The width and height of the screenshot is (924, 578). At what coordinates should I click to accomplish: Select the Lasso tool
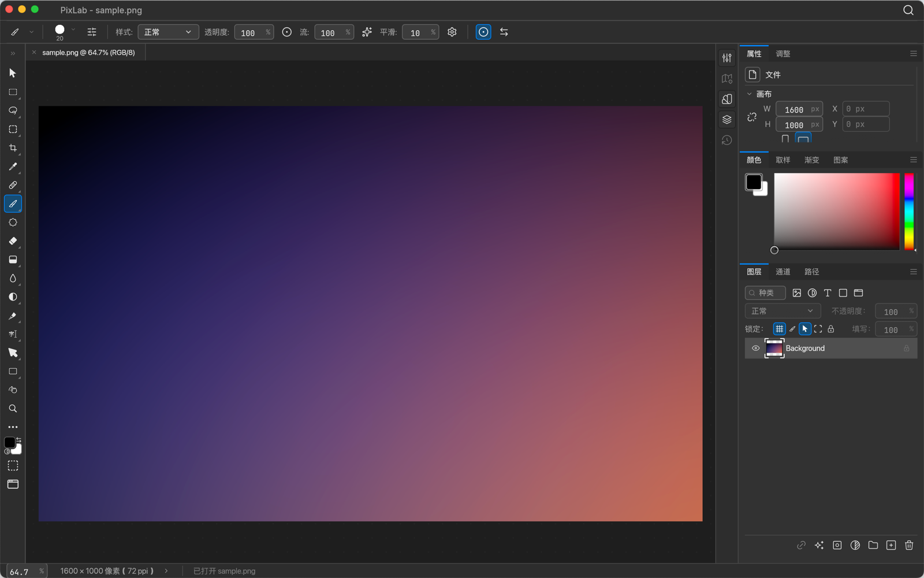(x=13, y=111)
